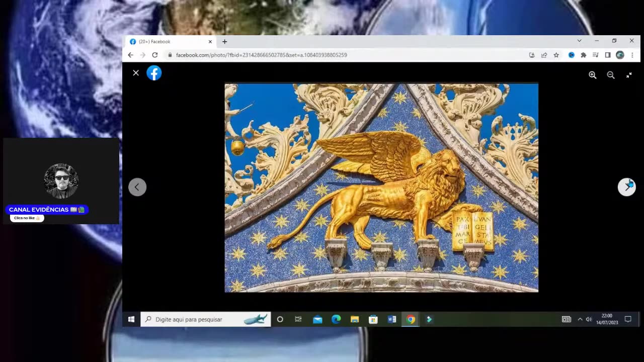Click the Canal Evidências avatar
Viewport: 644px width, 362px height.
(x=61, y=180)
